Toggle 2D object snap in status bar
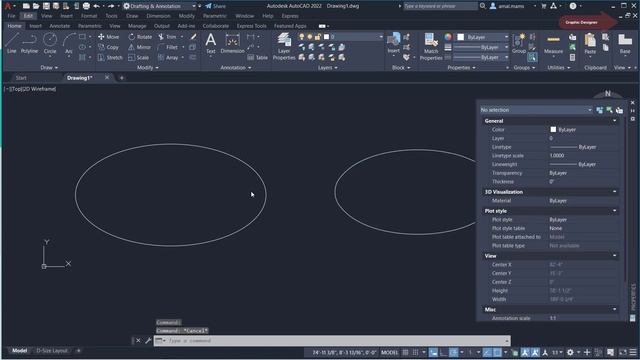640x360 pixels. click(x=497, y=352)
